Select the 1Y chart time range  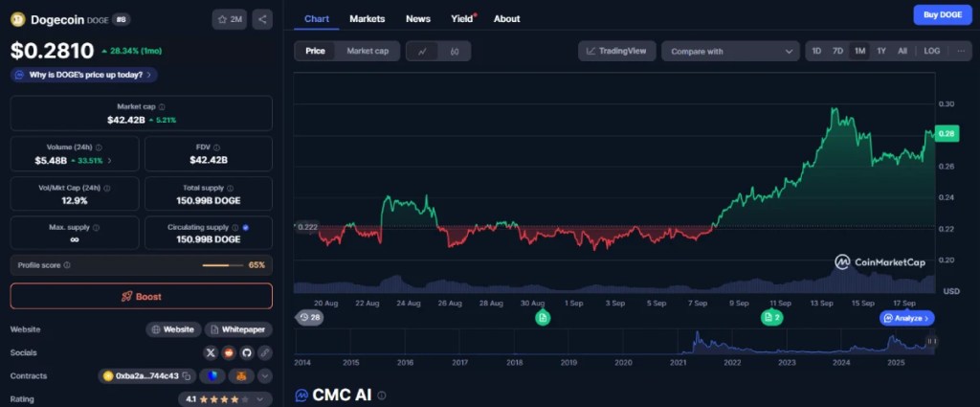click(x=880, y=51)
